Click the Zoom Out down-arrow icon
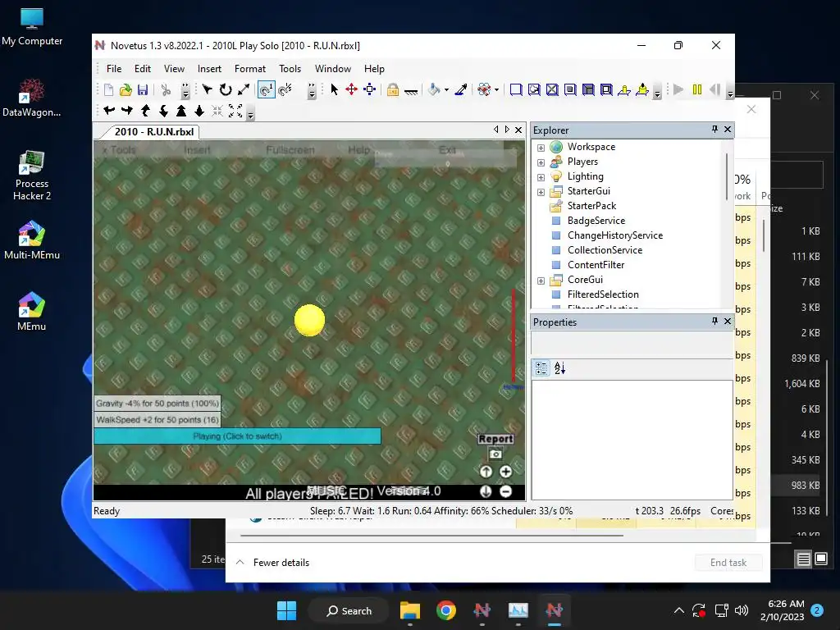 pos(199,111)
